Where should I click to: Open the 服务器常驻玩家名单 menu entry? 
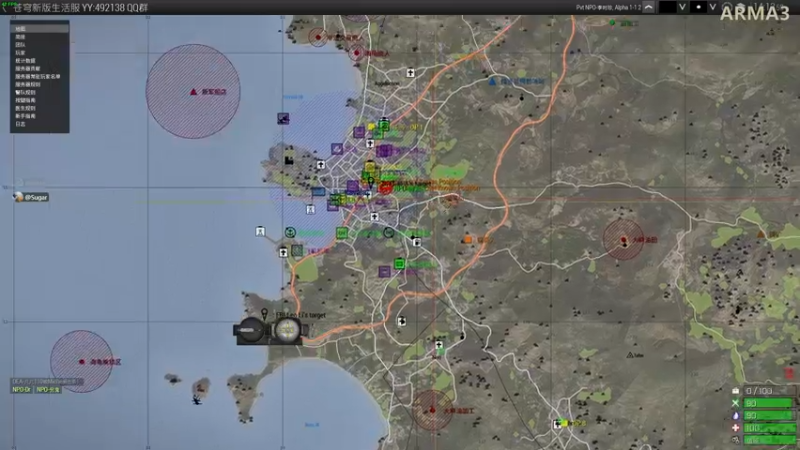[x=39, y=76]
